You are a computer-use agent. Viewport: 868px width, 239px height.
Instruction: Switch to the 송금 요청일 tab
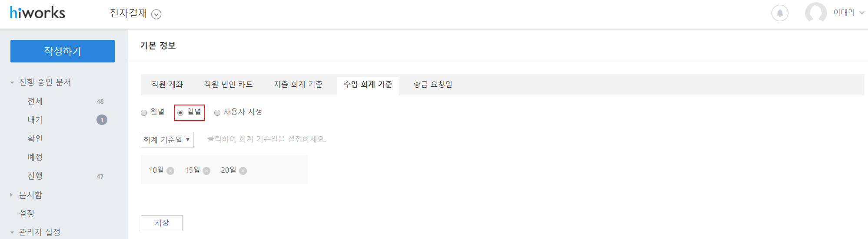tap(433, 85)
